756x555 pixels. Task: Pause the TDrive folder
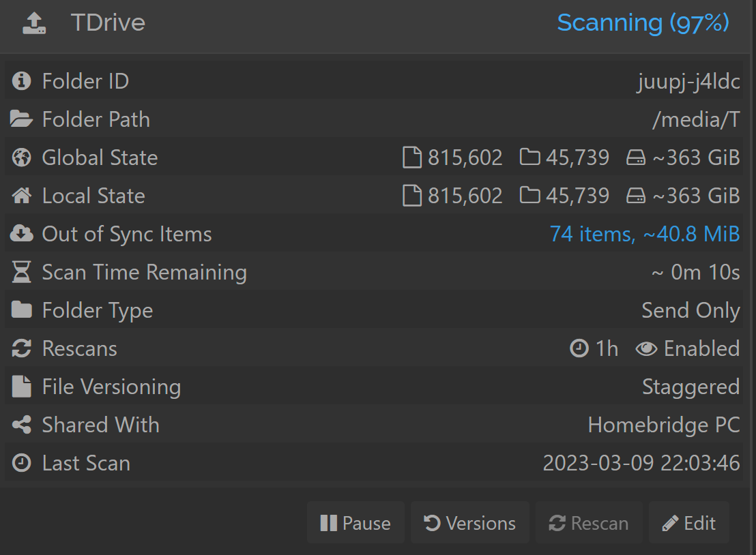point(355,523)
